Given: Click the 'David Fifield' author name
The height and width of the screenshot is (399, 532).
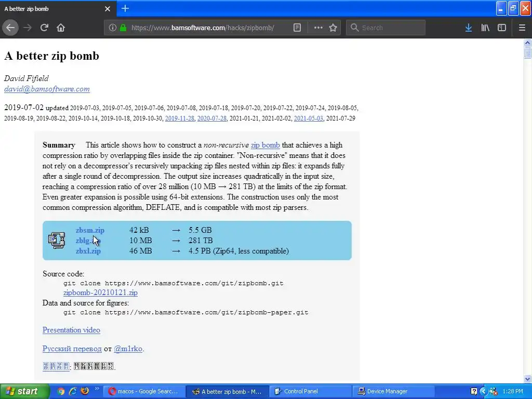Looking at the screenshot, I should pyautogui.click(x=26, y=78).
